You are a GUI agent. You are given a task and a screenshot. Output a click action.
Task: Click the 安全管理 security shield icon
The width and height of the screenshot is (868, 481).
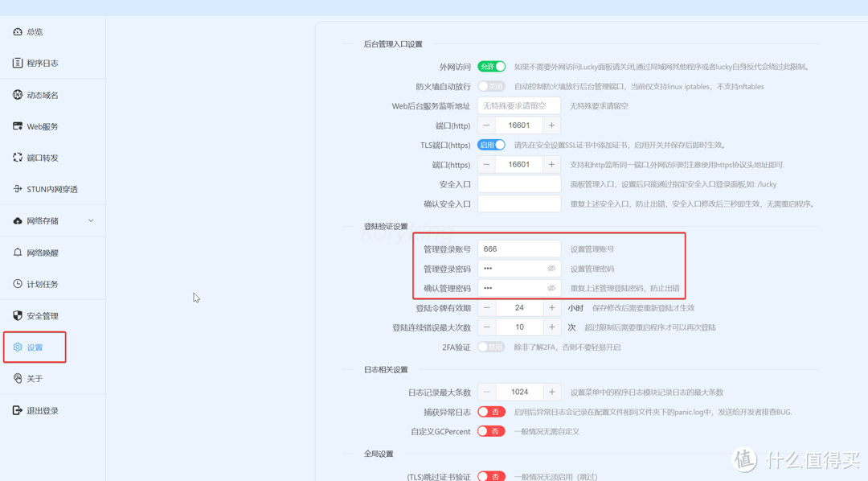[19, 315]
